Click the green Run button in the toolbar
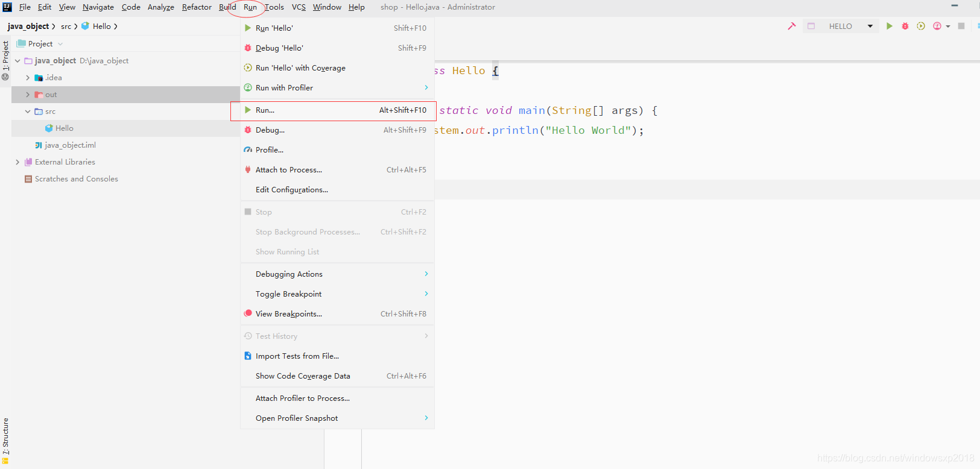 tap(889, 26)
